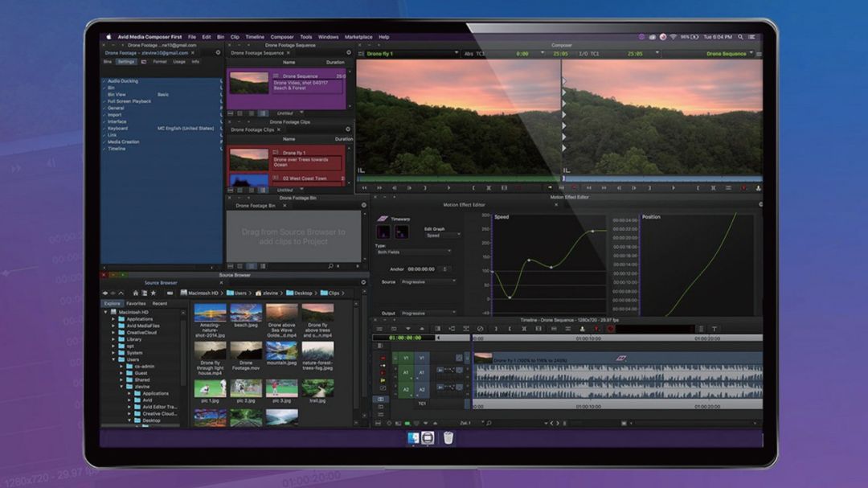
Task: Click the search magnifier in Drone Footage Bin
Action: [330, 266]
